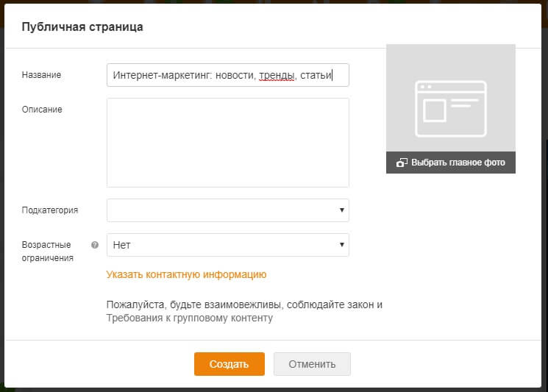Click the Возрастные ограничения label text
Screen dimensions: 548x392
47,251
